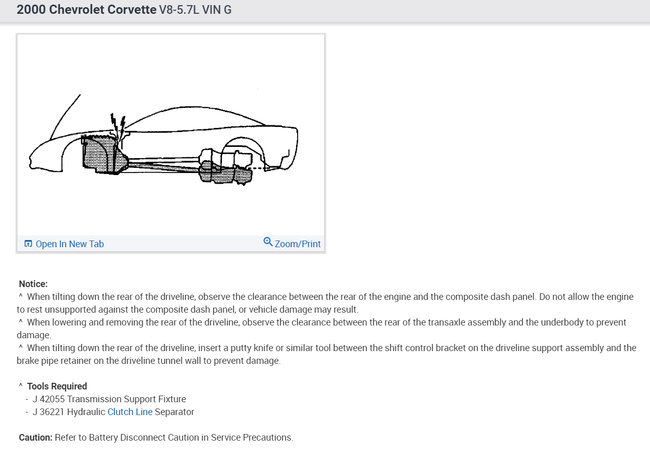This screenshot has height=456, width=650.
Task: Select J 36221 Hydraulic separator line
Action: (113, 412)
